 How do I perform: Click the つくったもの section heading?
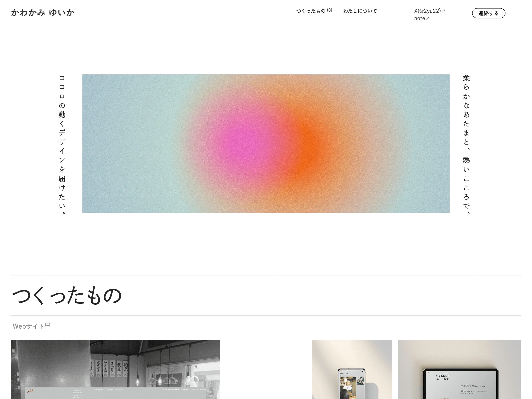click(x=67, y=295)
